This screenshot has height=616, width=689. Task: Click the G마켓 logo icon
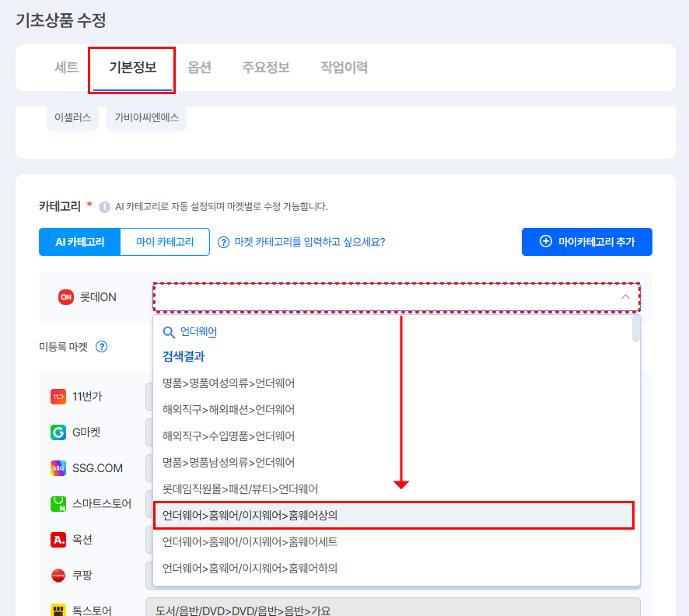[58, 432]
